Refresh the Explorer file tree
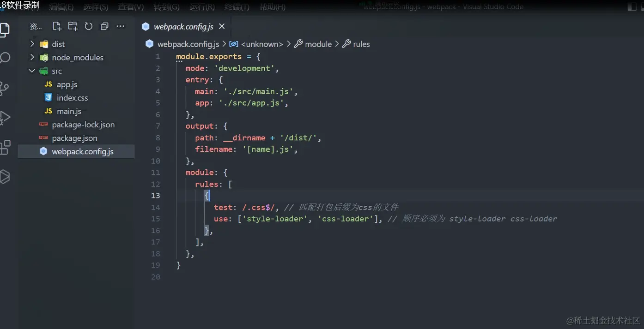Screen dimensions: 644x329 pyautogui.click(x=89, y=26)
